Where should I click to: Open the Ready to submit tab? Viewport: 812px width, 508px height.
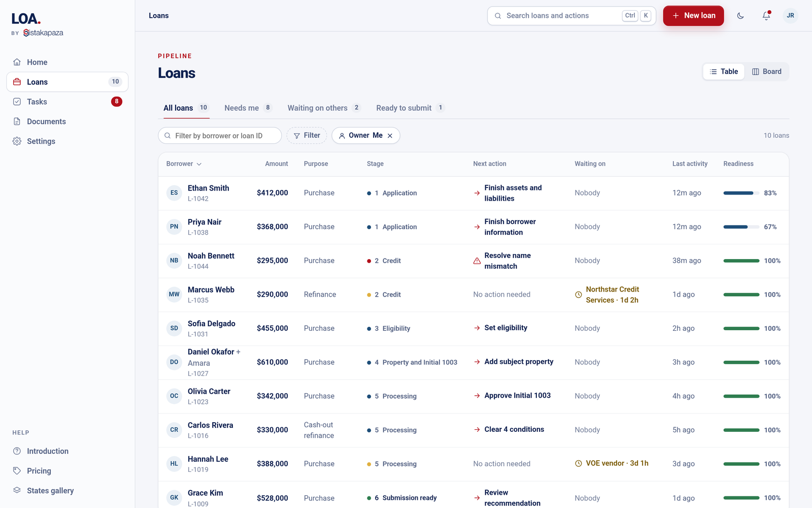(411, 108)
